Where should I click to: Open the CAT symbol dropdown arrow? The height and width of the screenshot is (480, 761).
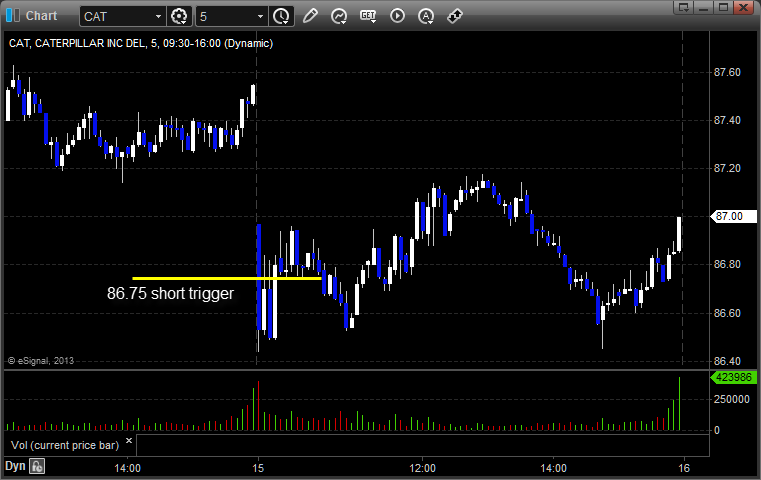[x=158, y=17]
